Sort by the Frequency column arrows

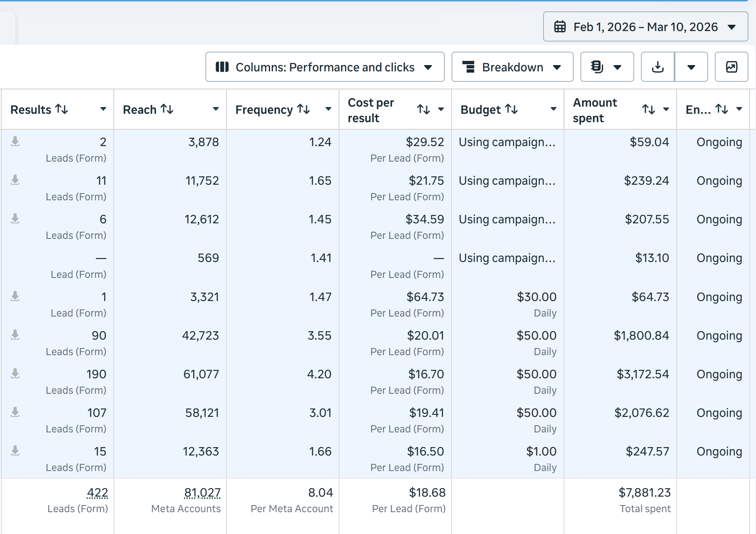(x=304, y=109)
